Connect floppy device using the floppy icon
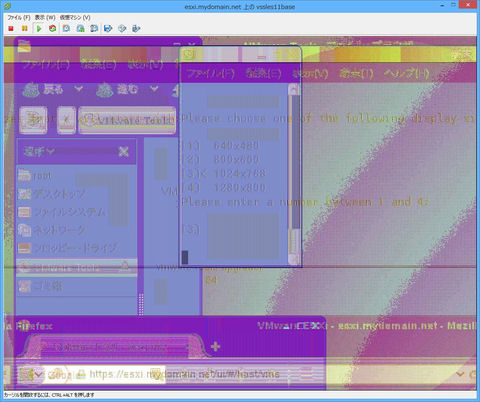 click(108, 29)
